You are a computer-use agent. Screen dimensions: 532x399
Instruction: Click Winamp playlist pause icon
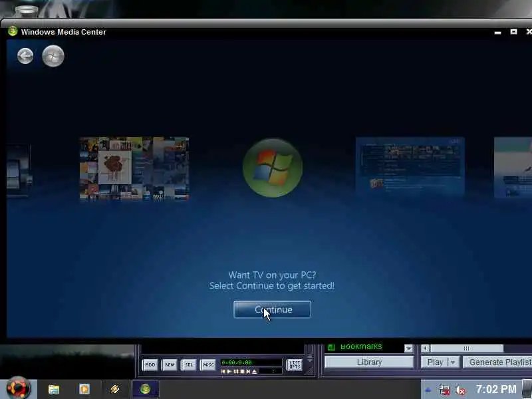click(x=236, y=372)
